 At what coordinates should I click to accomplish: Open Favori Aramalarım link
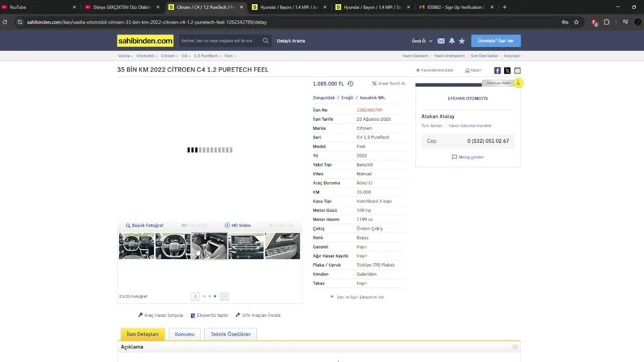point(450,56)
